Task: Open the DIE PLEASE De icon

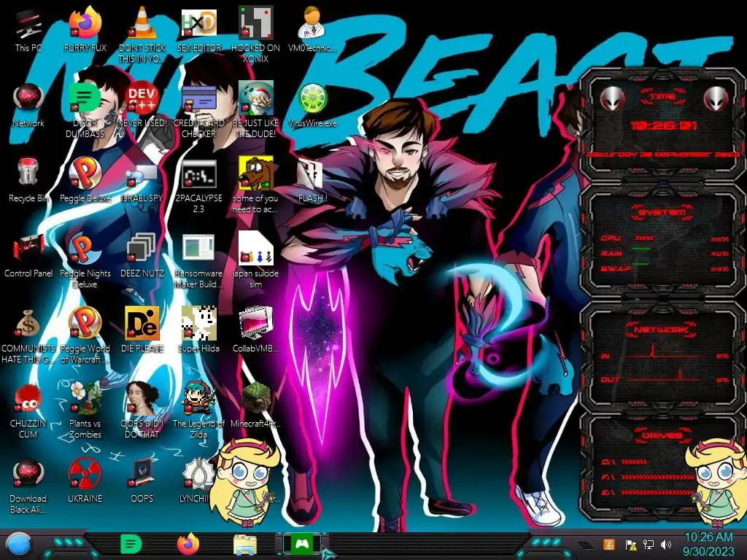Action: pyautogui.click(x=142, y=330)
